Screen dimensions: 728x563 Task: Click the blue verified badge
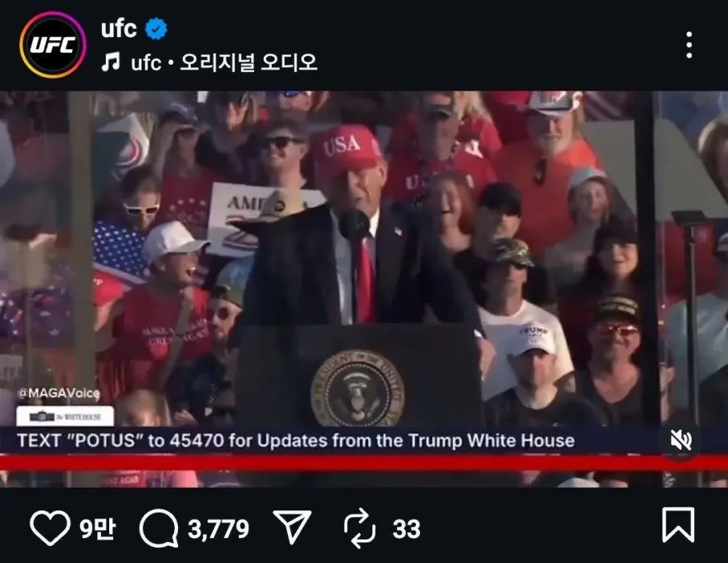156,29
